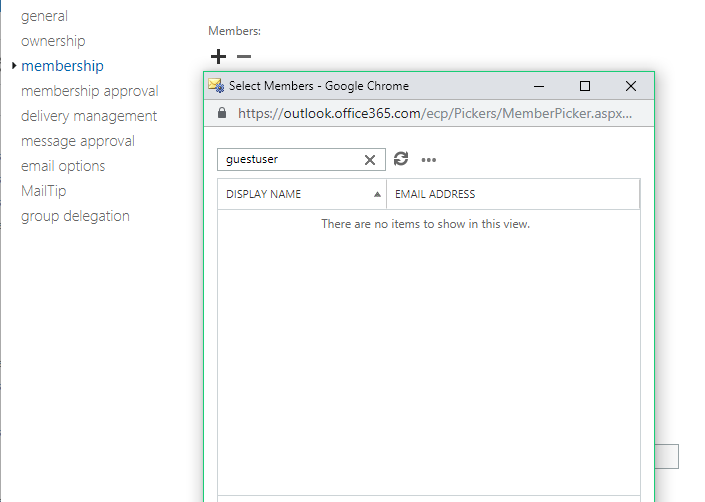Maximize the Select Members window
This screenshot has width=705, height=502.
[585, 86]
